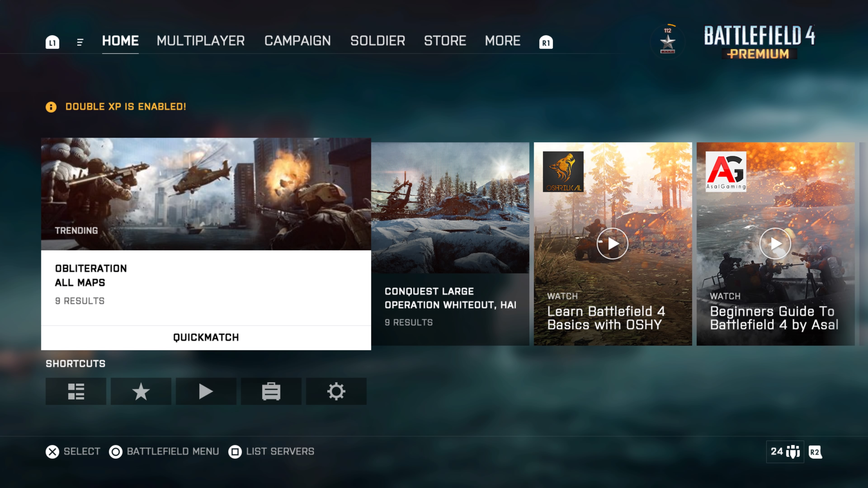Switch to the MULTIPLAYER tab
868x488 pixels.
pyautogui.click(x=200, y=41)
